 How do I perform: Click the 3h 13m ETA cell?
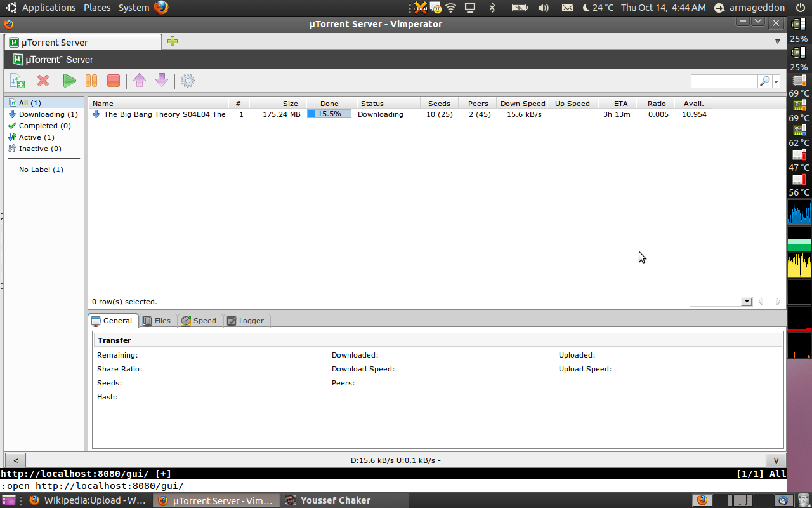[617, 114]
